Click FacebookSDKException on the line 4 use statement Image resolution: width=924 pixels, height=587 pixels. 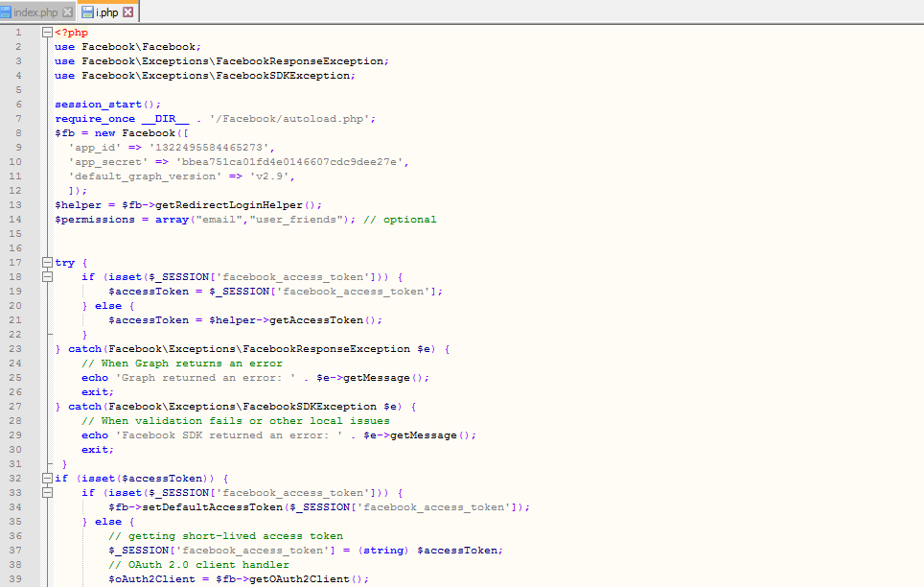coord(283,76)
